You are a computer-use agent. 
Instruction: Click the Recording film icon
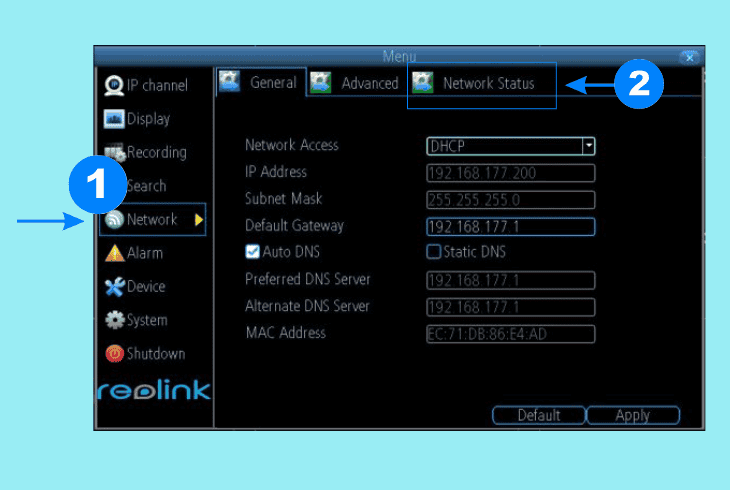click(115, 152)
